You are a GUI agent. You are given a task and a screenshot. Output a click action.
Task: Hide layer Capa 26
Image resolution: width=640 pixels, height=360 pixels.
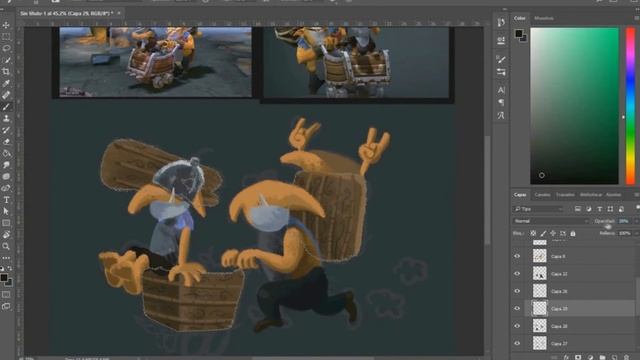point(517,291)
